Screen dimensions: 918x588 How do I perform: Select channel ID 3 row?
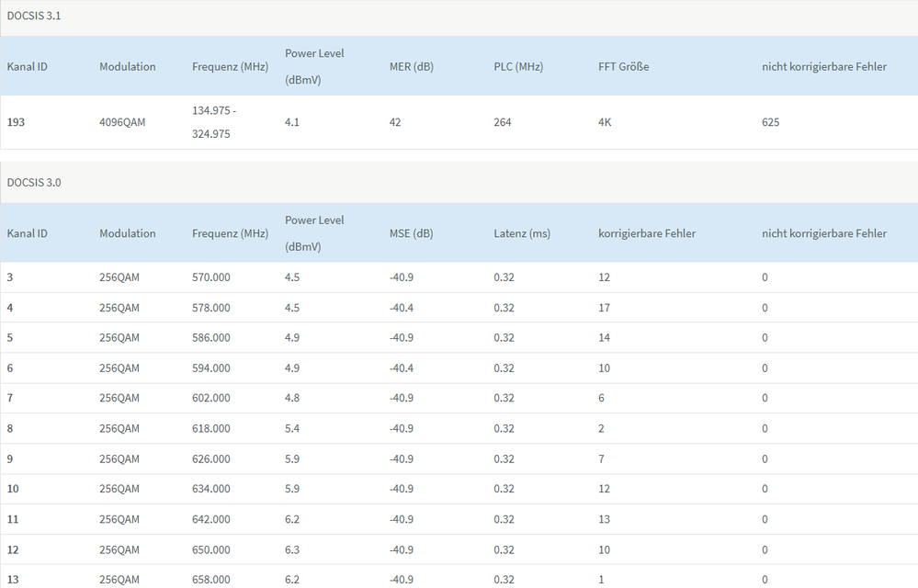[459, 277]
